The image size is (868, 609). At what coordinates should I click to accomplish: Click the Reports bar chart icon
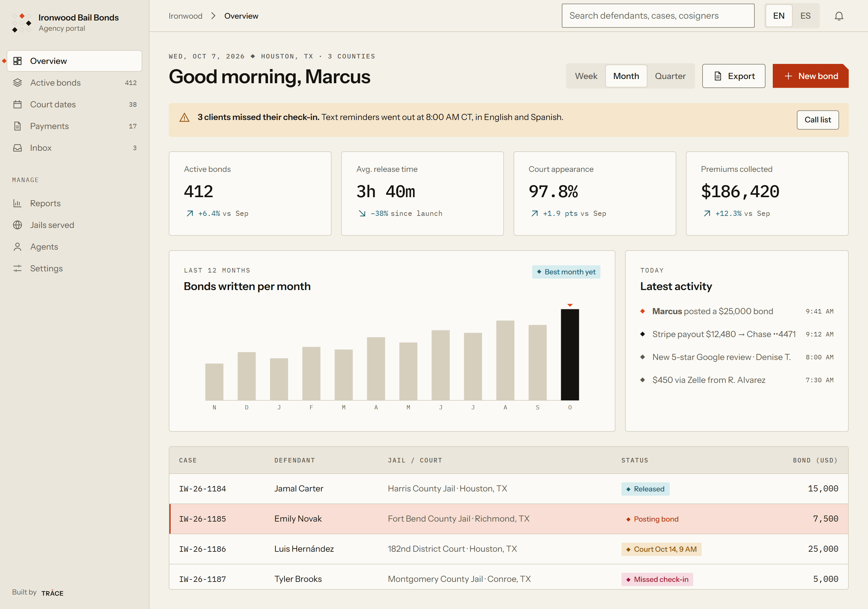17,203
